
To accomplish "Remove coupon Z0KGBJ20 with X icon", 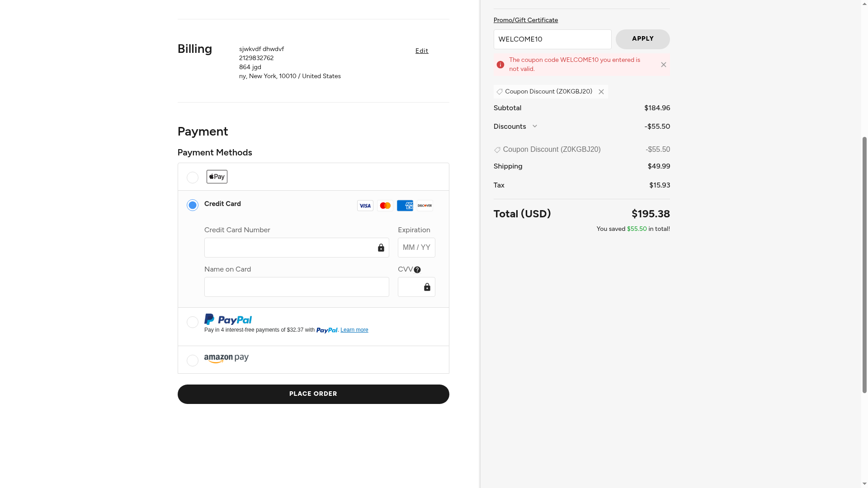I will tap(601, 92).
